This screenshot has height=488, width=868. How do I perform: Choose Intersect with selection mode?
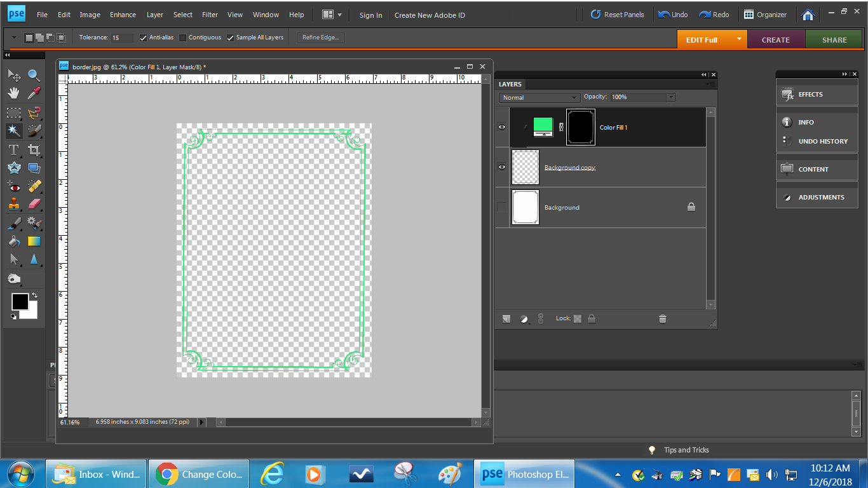click(62, 37)
